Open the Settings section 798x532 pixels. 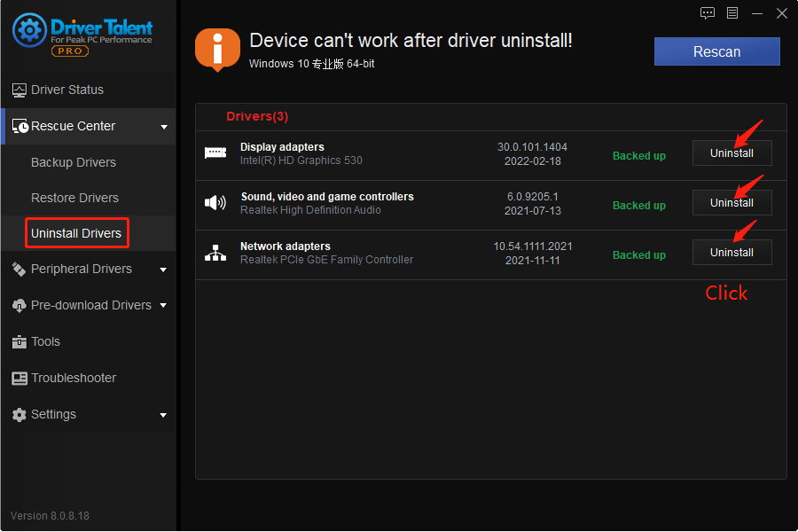point(53,414)
